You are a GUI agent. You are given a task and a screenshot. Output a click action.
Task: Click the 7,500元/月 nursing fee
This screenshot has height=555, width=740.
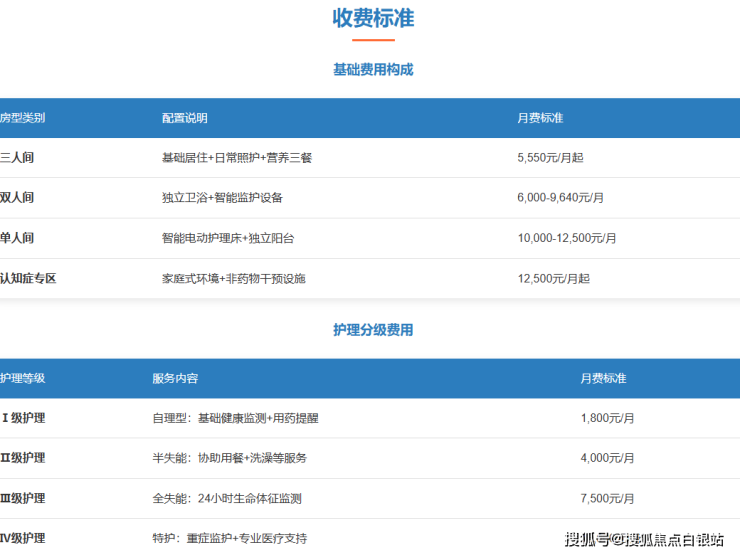click(606, 498)
